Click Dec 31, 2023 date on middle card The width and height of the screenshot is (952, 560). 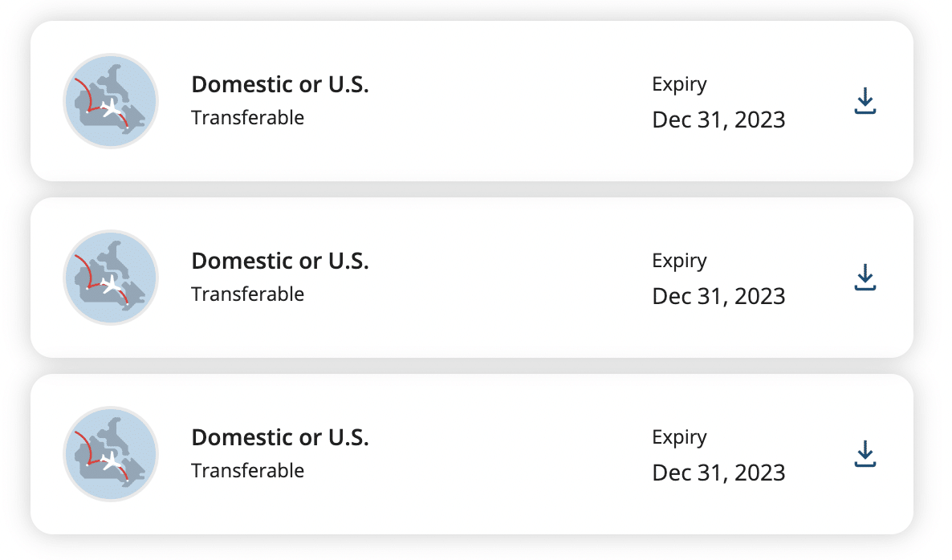click(718, 297)
